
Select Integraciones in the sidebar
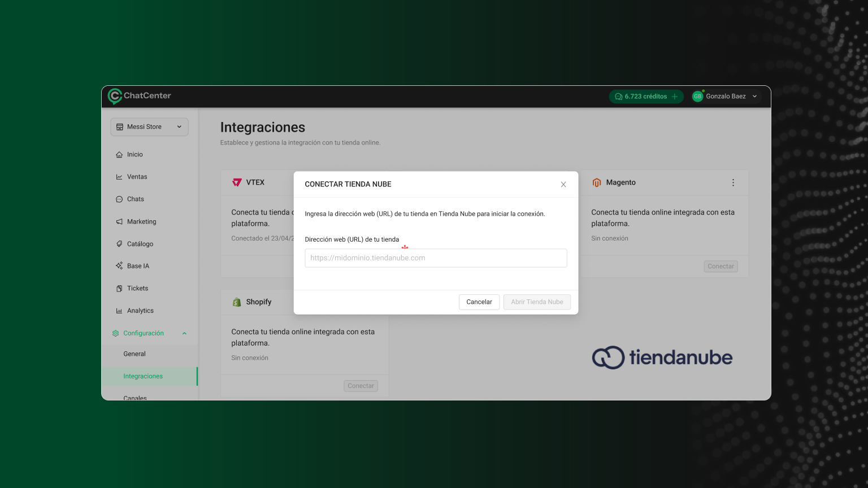click(143, 376)
